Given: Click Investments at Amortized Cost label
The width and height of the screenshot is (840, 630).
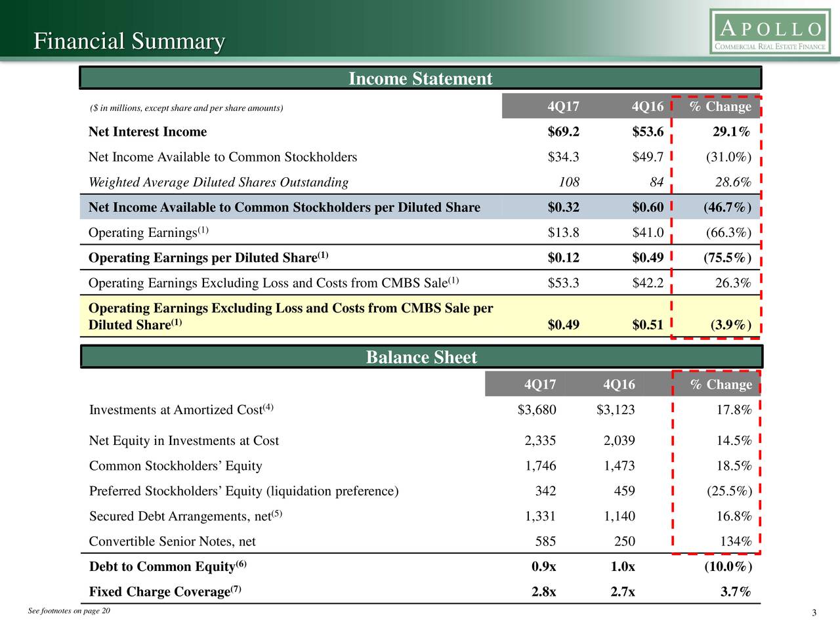Looking at the screenshot, I should tap(181, 410).
